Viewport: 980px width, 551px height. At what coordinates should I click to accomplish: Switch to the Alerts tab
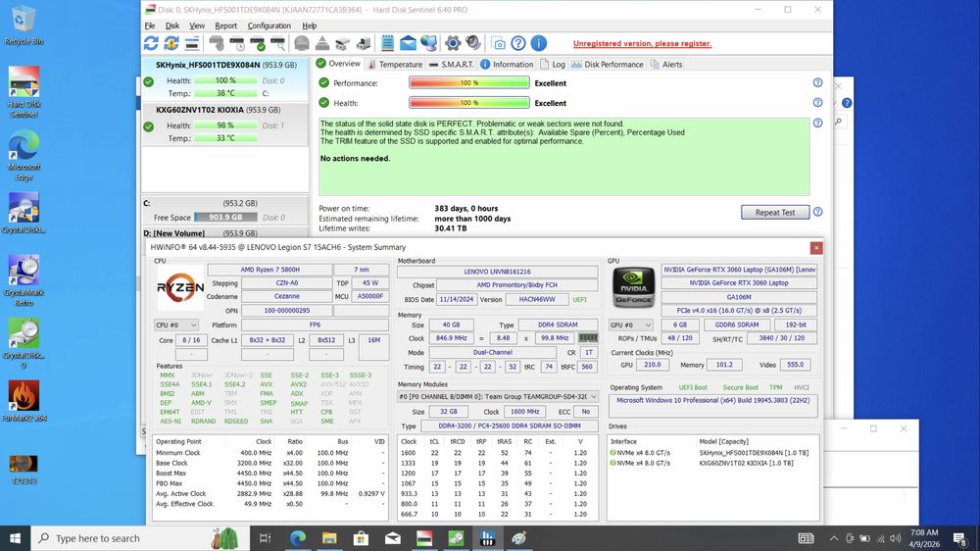point(666,65)
